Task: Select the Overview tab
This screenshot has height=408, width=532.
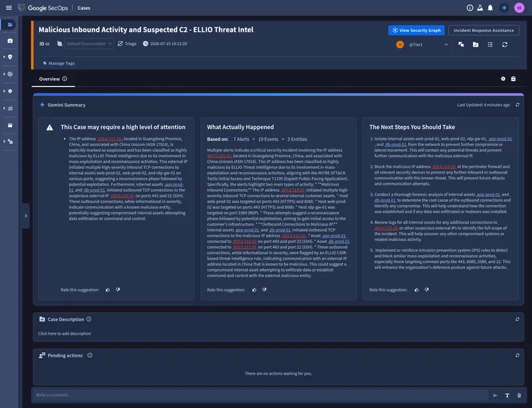Action: click(53, 79)
